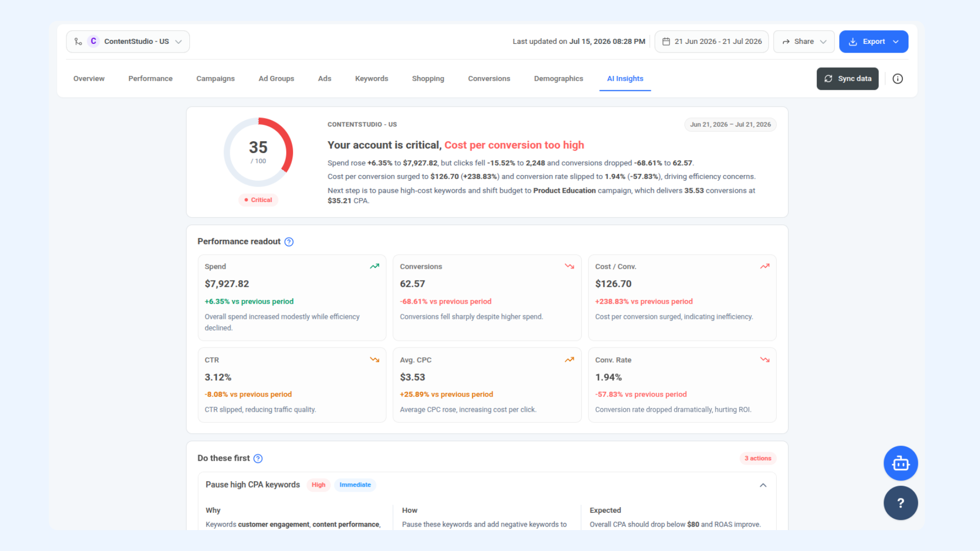
Task: Click the purple C account avatar
Action: click(93, 41)
